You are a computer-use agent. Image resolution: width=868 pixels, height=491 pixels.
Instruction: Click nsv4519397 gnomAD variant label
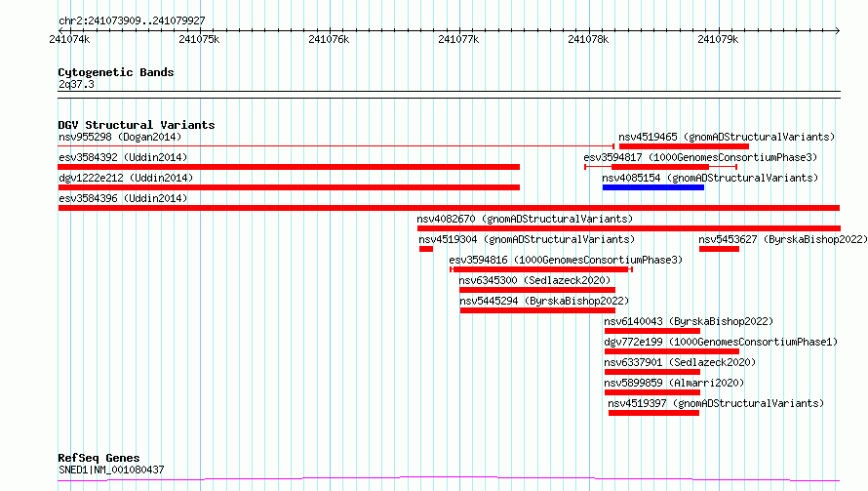716,403
